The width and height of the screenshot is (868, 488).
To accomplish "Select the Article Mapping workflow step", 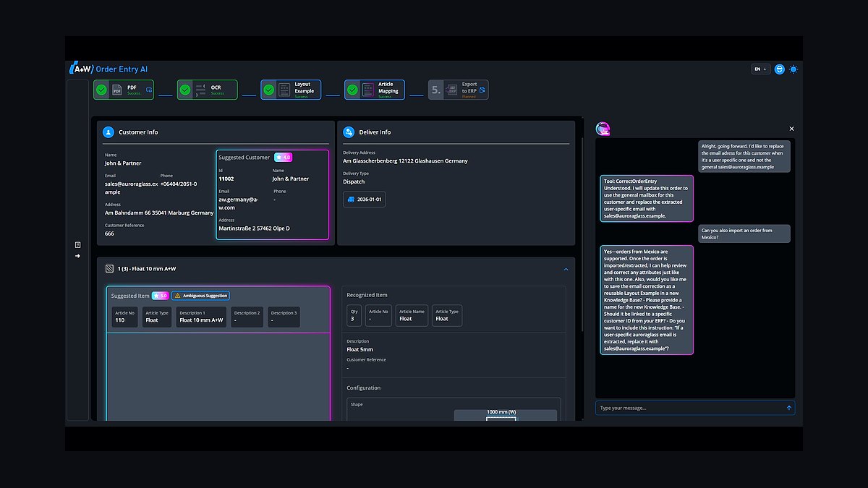I will click(x=374, y=90).
